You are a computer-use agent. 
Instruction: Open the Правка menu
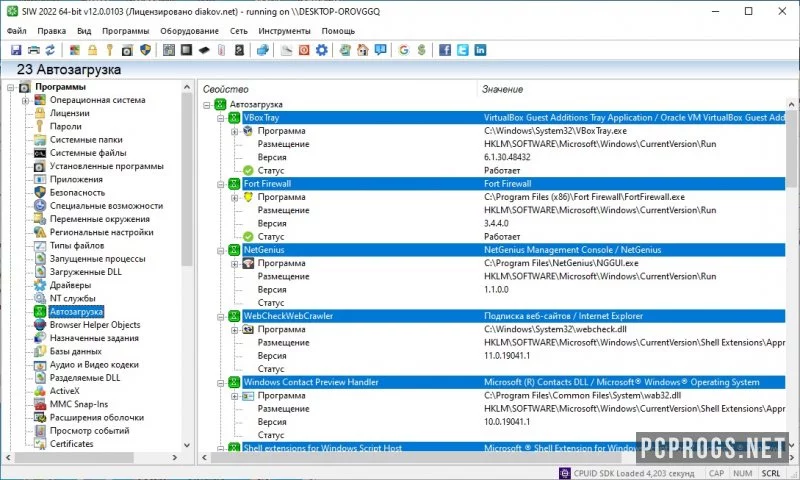click(x=52, y=31)
